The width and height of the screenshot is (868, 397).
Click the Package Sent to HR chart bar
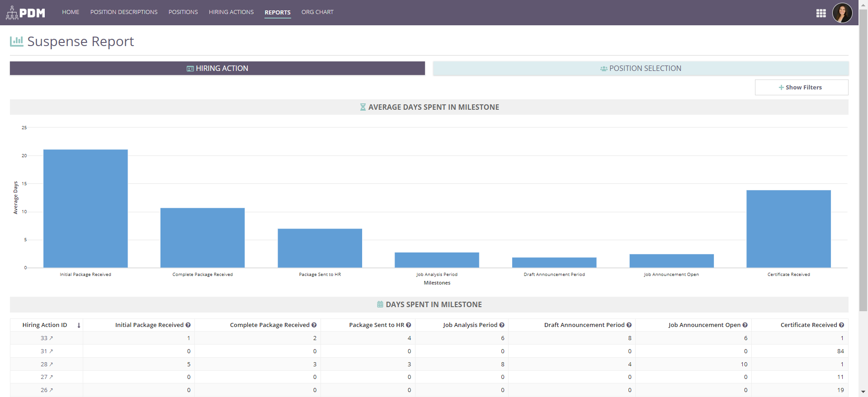click(320, 248)
